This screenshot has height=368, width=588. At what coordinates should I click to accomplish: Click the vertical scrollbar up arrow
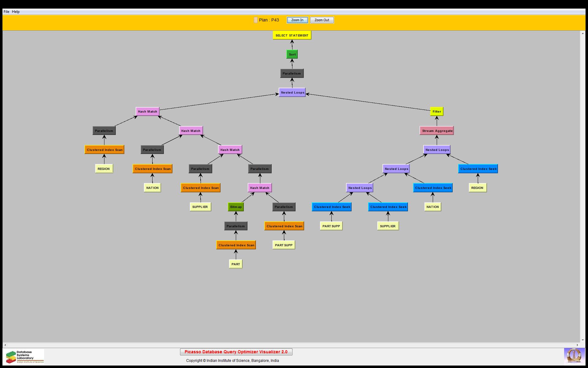[x=582, y=33]
